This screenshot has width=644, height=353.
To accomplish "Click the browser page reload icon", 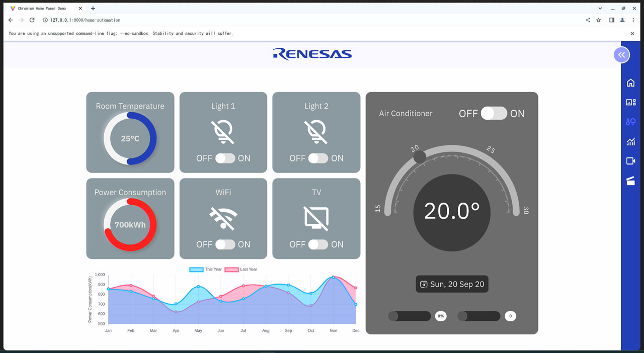I will coord(32,20).
